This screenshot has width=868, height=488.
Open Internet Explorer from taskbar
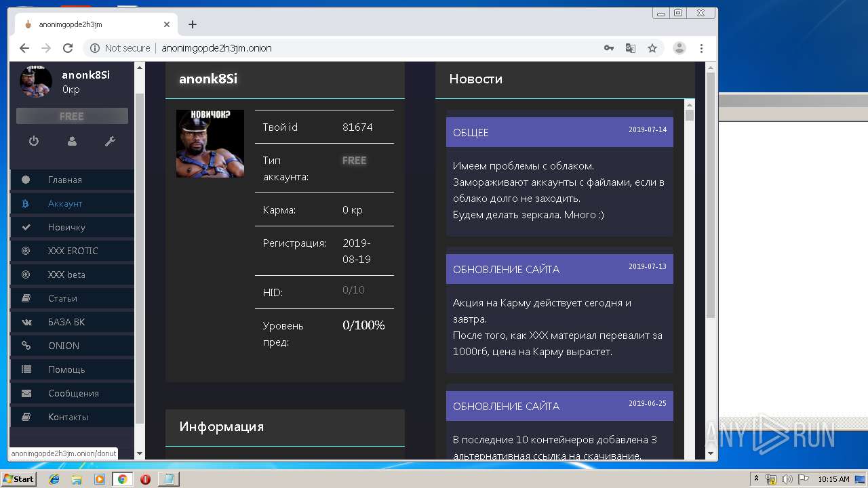[54, 479]
